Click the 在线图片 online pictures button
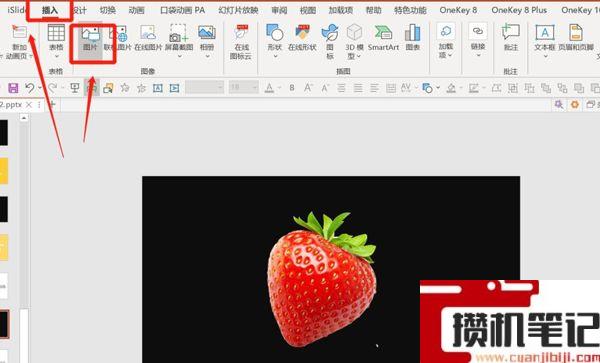The width and height of the screenshot is (600, 363). tap(148, 38)
